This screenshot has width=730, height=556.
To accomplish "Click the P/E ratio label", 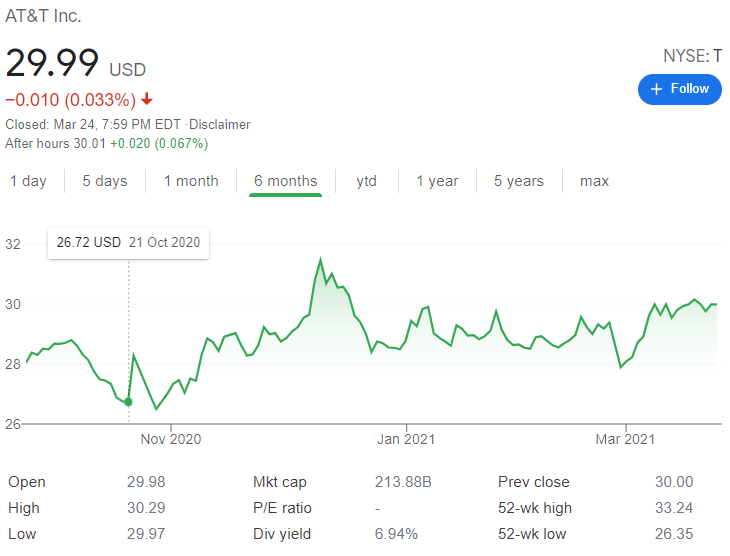I will click(x=282, y=508).
